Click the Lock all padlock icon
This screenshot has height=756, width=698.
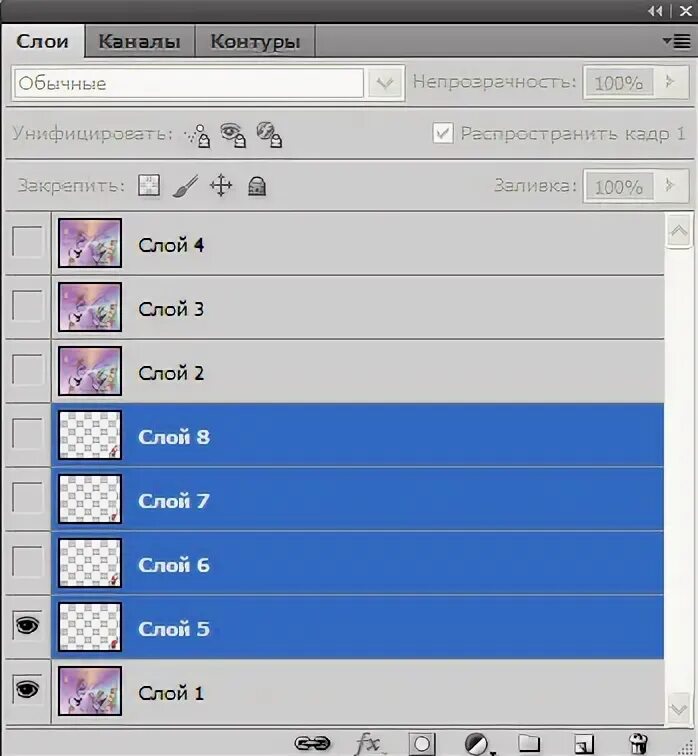(257, 186)
